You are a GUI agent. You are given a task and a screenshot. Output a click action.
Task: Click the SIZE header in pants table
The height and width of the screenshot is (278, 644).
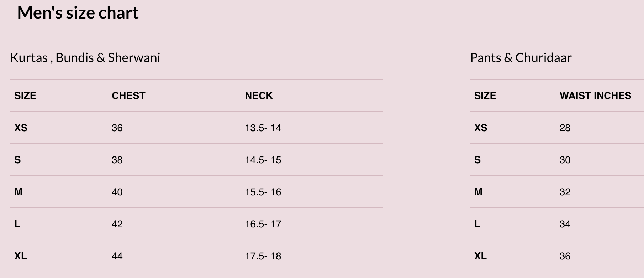click(485, 96)
